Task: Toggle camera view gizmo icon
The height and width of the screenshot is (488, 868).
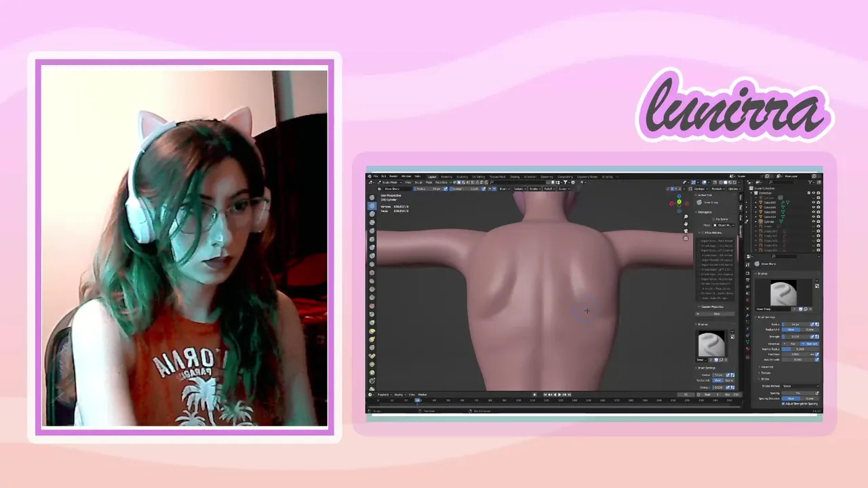Action: pos(686,230)
